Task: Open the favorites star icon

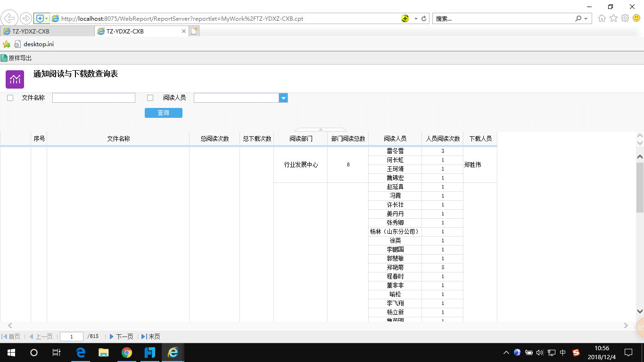Action: (613, 18)
